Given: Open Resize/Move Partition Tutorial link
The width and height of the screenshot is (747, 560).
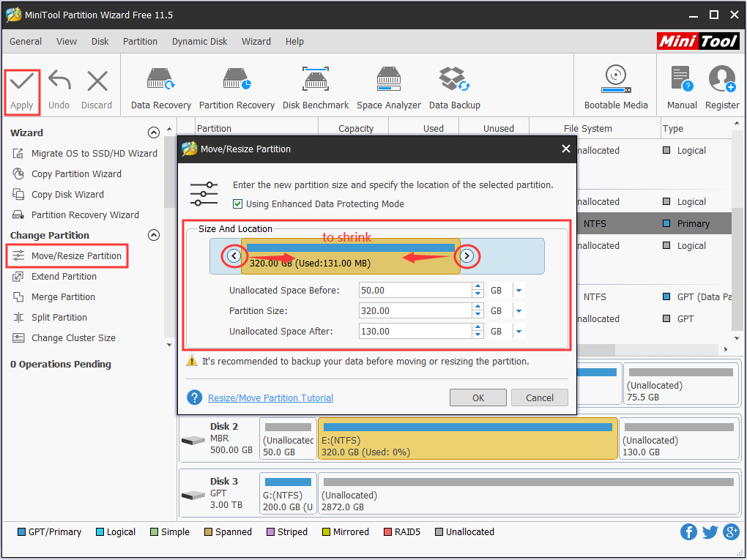Looking at the screenshot, I should tap(270, 397).
